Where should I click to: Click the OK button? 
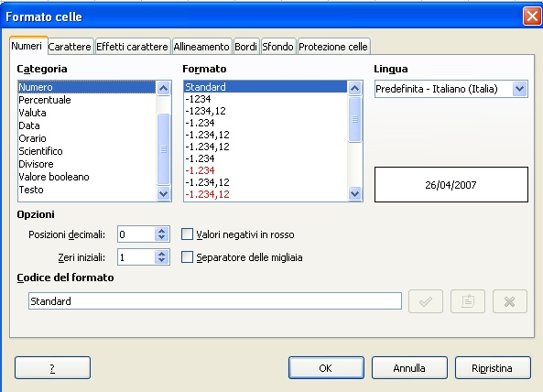[x=326, y=368]
